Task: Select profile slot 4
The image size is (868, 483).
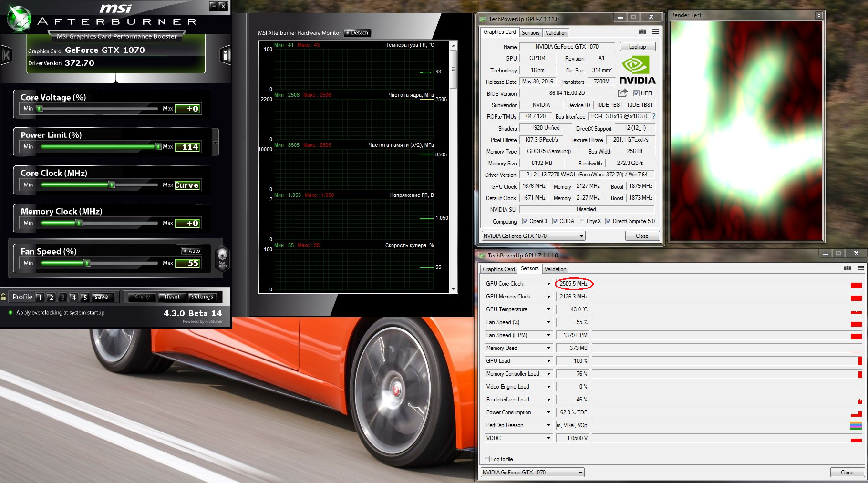Action: (x=73, y=297)
